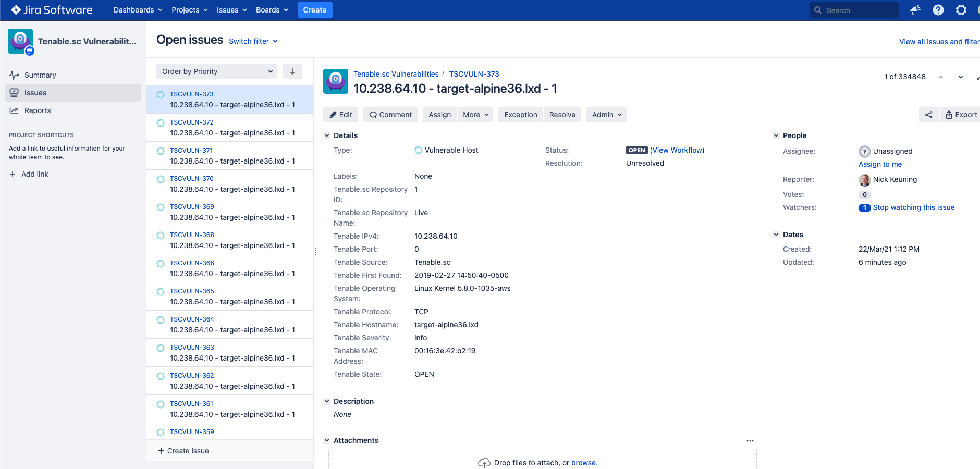Image resolution: width=980 pixels, height=469 pixels.
Task: Click the Reports chart icon in sidebar
Action: coord(14,110)
